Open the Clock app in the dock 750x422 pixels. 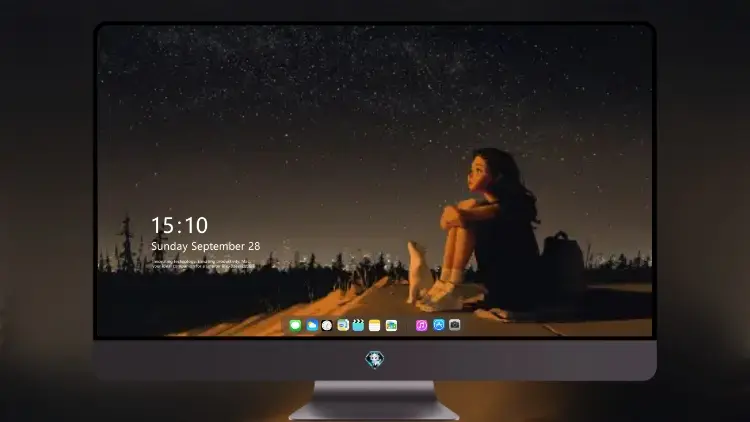(x=327, y=326)
